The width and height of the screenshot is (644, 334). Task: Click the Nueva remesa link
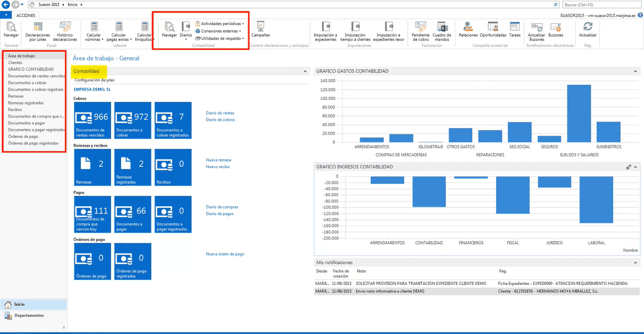click(218, 160)
